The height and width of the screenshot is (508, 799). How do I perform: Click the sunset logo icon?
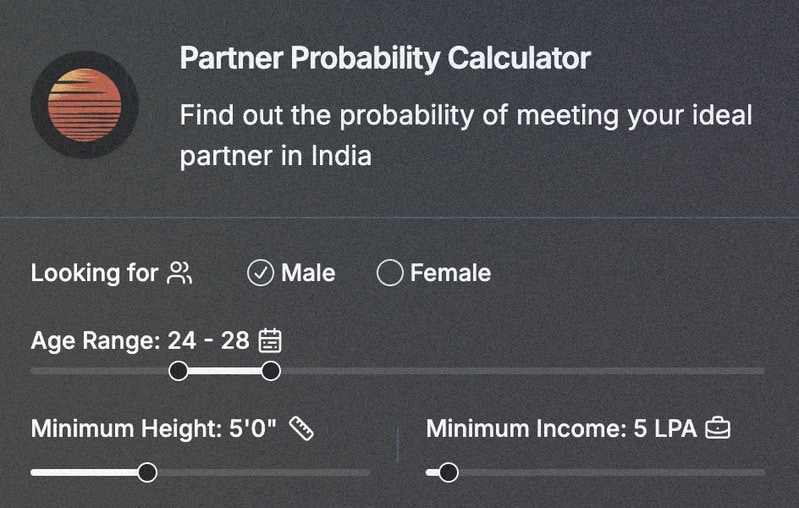pyautogui.click(x=84, y=104)
